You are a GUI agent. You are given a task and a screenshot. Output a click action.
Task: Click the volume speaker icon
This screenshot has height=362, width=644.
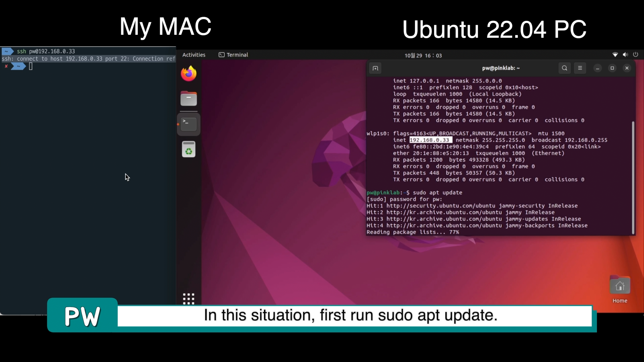click(x=625, y=55)
